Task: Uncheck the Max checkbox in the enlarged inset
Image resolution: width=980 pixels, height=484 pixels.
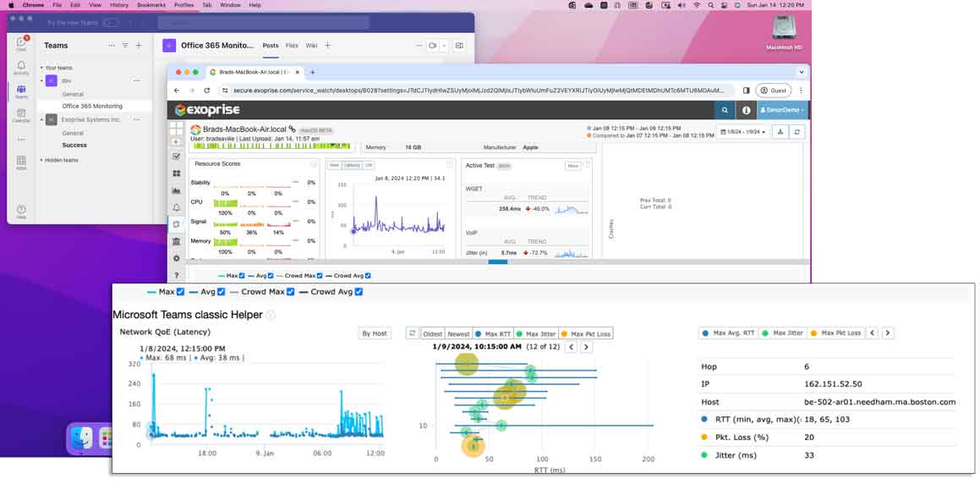Action: coord(181,291)
